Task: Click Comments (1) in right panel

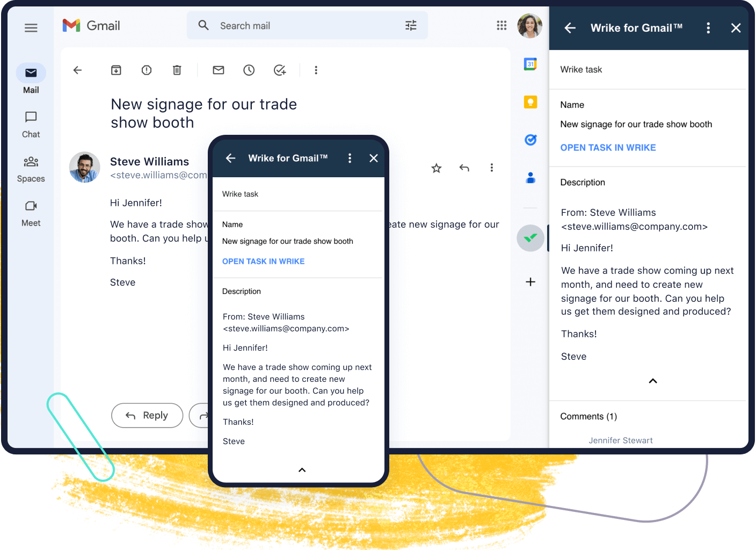Action: [589, 416]
